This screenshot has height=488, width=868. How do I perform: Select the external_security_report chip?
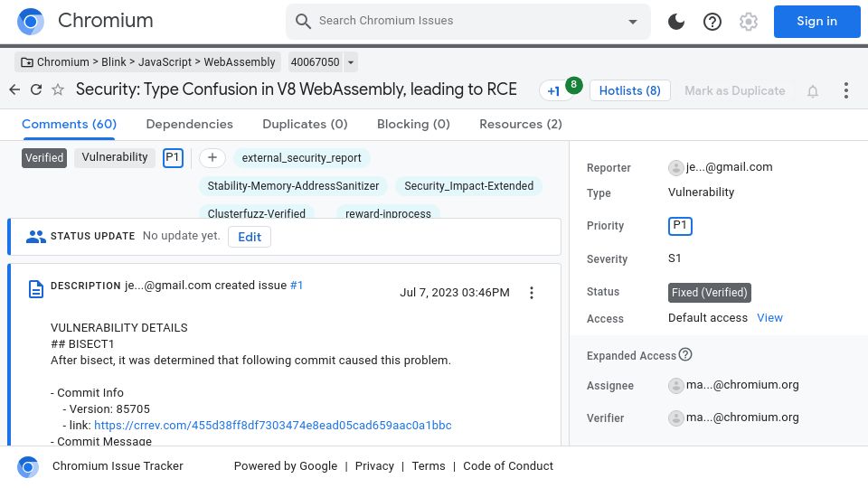[302, 157]
